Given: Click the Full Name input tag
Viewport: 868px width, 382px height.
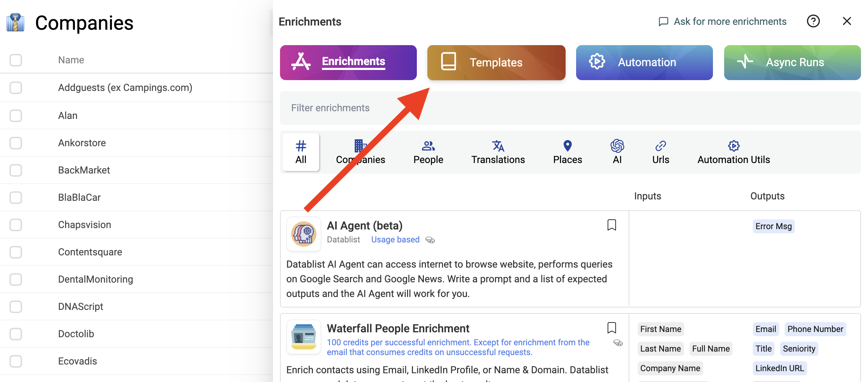Looking at the screenshot, I should 711,349.
